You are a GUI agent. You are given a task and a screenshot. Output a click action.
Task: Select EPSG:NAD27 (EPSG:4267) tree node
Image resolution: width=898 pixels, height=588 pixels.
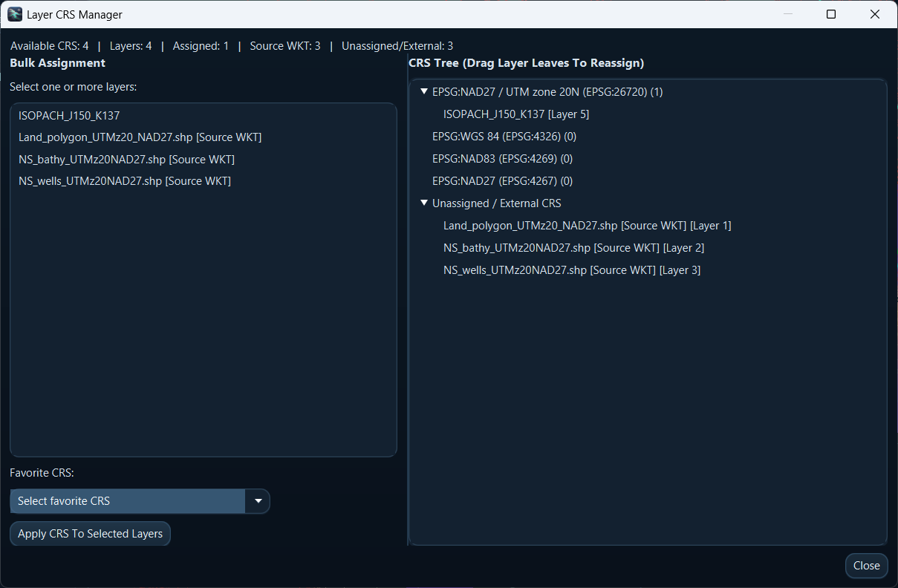[x=502, y=181]
